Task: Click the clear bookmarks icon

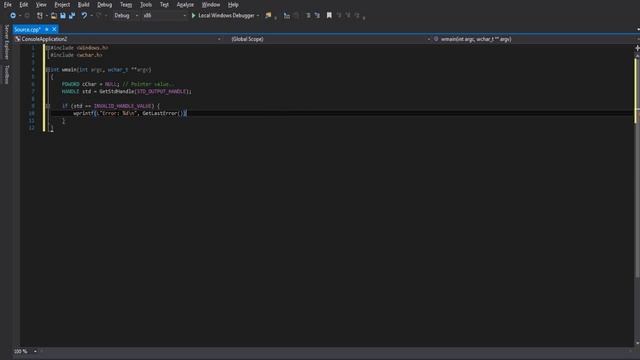Action: click(x=357, y=16)
